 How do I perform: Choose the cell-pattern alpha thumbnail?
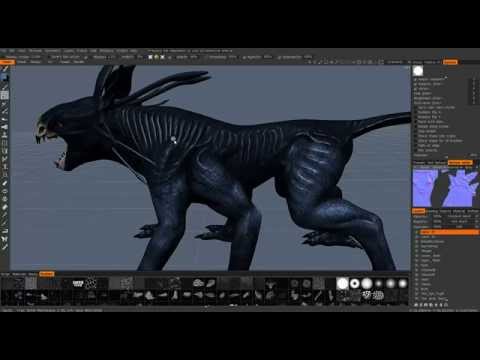click(90, 284)
